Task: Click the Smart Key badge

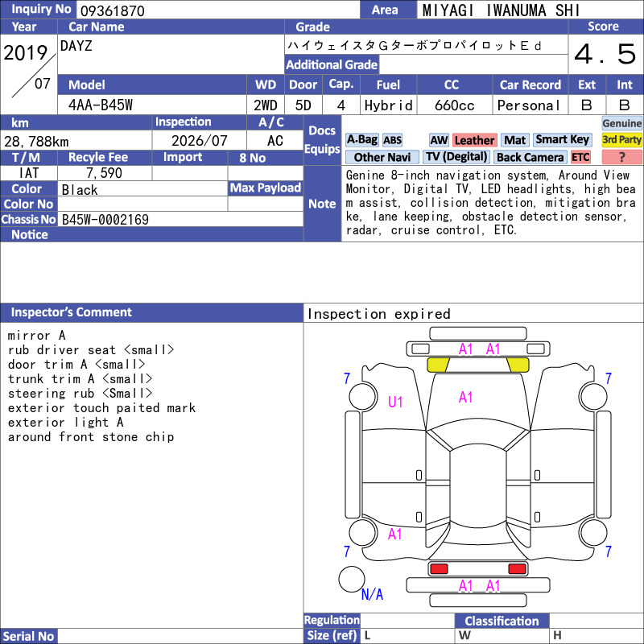Action: click(x=562, y=140)
